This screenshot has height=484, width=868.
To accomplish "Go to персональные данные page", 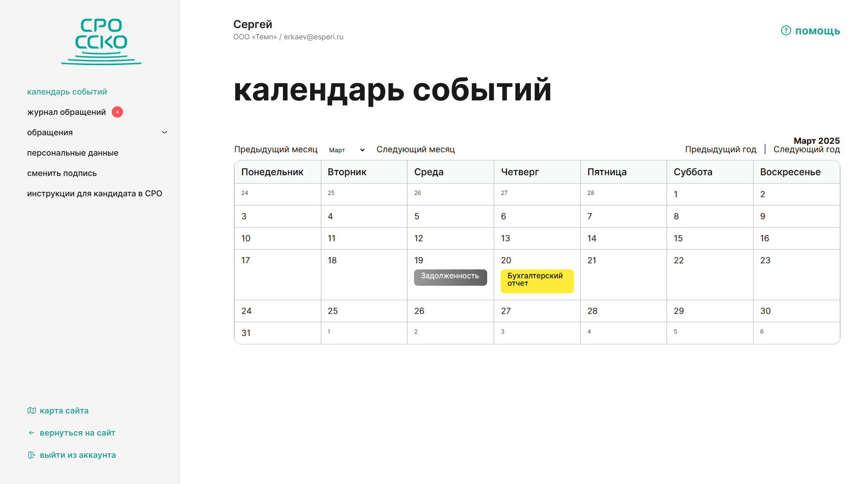I will pos(73,153).
